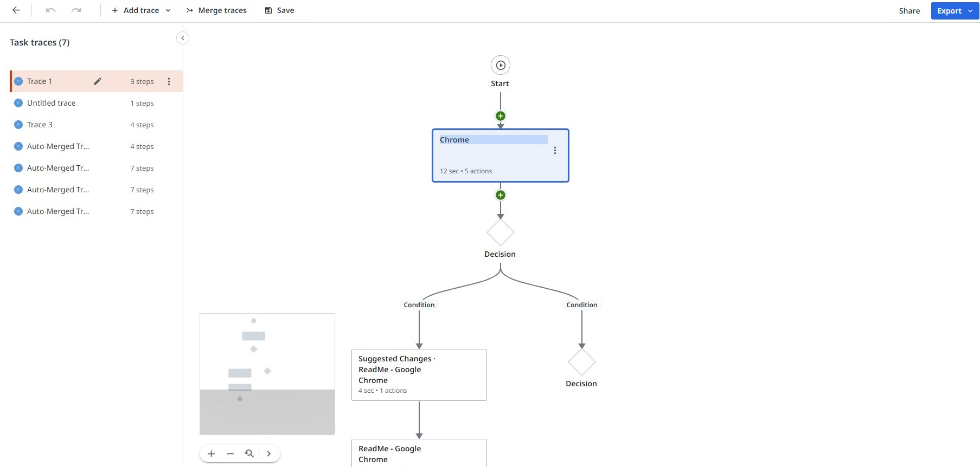Image resolution: width=980 pixels, height=467 pixels.
Task: Click the Share button
Action: point(909,11)
